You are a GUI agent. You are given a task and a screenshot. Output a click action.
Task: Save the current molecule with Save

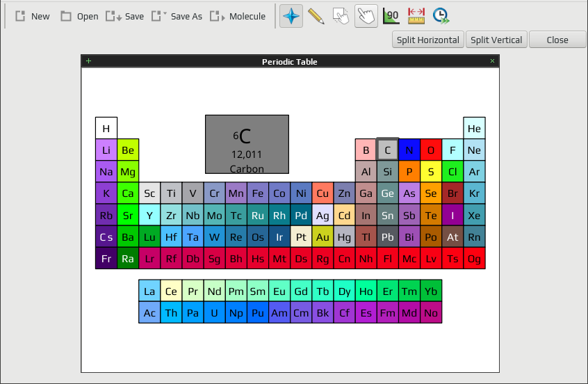[x=124, y=16]
